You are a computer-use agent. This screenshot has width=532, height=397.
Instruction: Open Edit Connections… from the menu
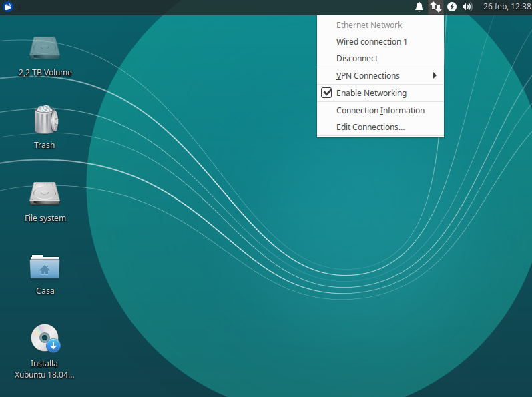pyautogui.click(x=370, y=127)
